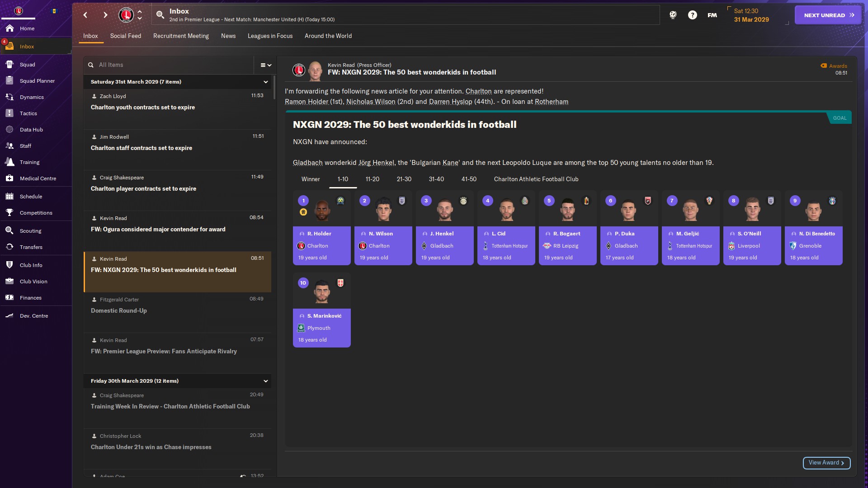The image size is (868, 488).
Task: Open the Finances icon
Action: click(x=9, y=298)
